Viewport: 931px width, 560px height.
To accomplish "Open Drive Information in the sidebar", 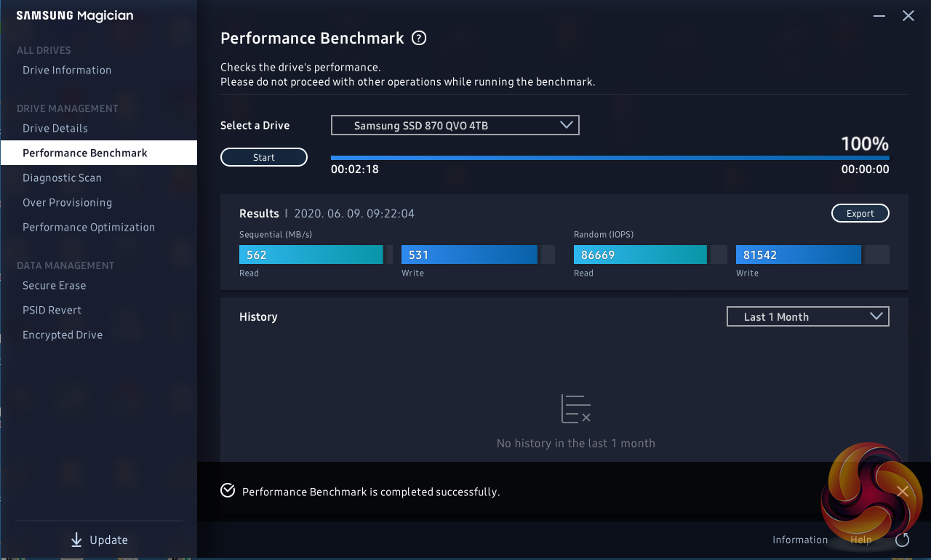I will click(x=67, y=70).
